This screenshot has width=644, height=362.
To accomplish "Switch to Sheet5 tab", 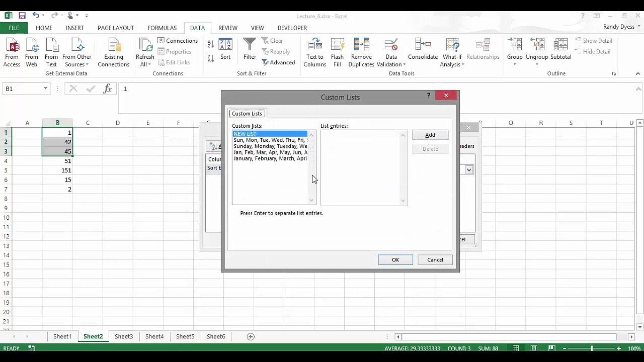I will [185, 337].
